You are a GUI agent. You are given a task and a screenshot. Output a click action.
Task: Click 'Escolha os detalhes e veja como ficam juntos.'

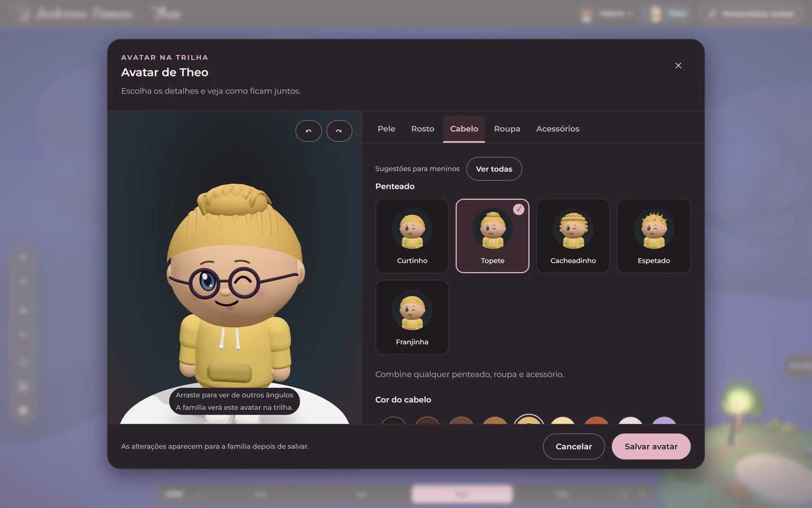211,91
